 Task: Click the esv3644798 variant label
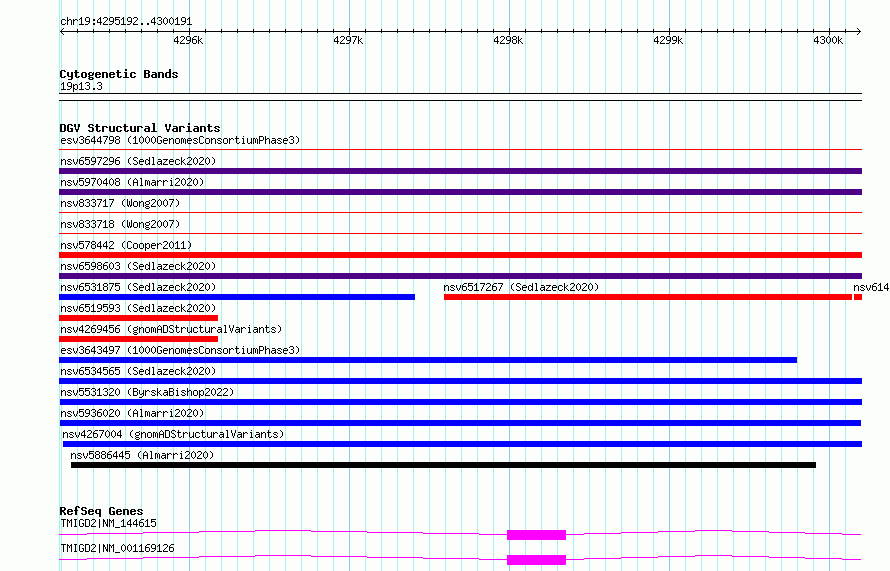pyautogui.click(x=180, y=140)
